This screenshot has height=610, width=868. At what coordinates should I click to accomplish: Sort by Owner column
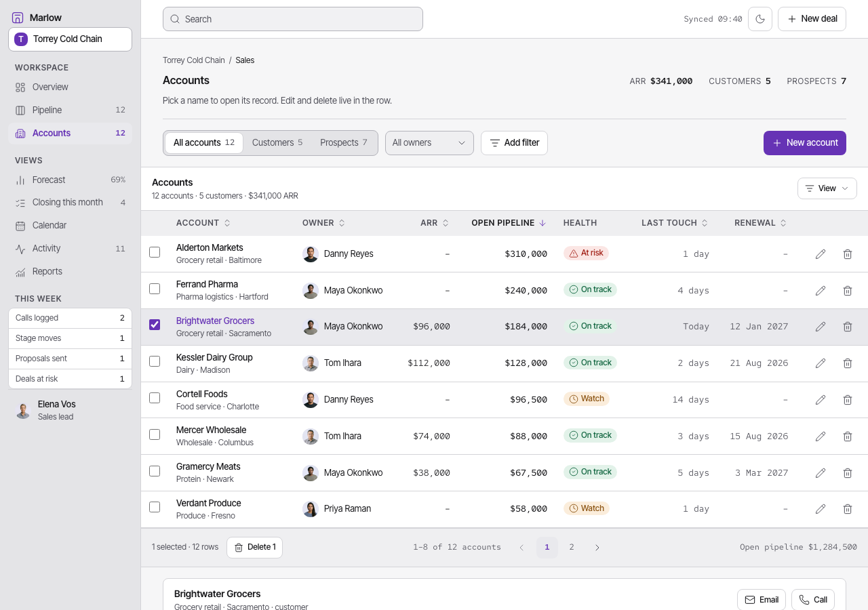point(324,223)
